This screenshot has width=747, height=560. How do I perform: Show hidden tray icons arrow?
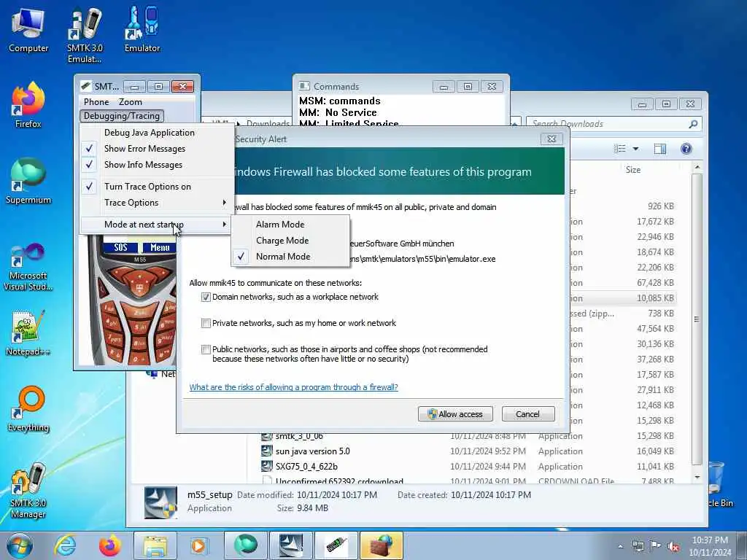coord(620,547)
